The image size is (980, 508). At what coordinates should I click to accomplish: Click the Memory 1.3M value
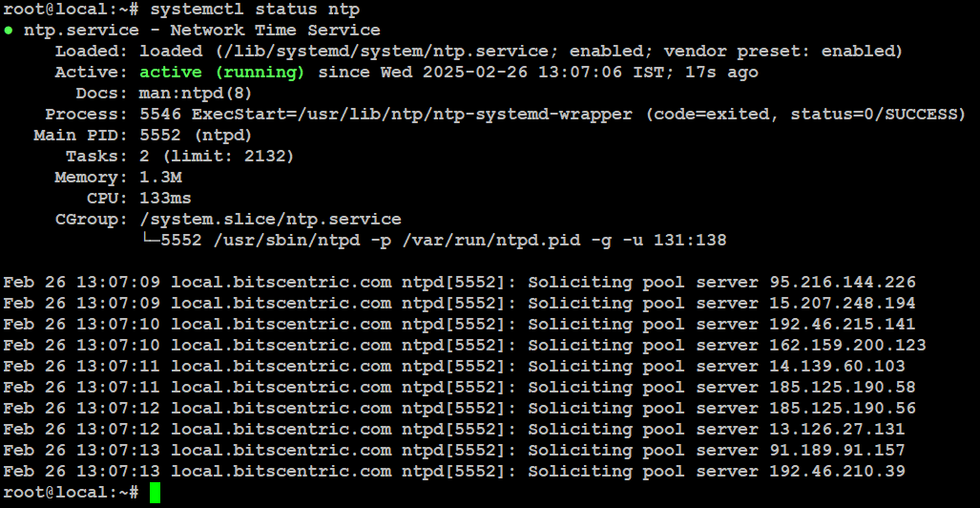pyautogui.click(x=160, y=178)
